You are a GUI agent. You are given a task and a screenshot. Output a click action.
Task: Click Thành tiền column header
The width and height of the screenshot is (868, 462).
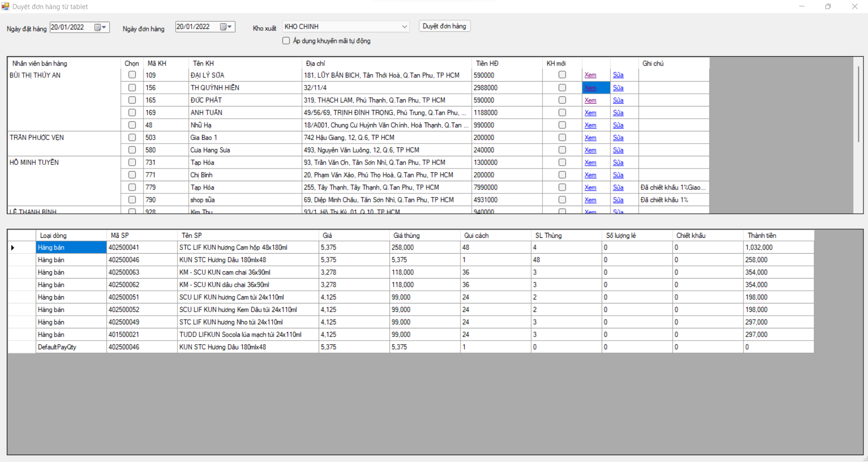click(x=778, y=236)
